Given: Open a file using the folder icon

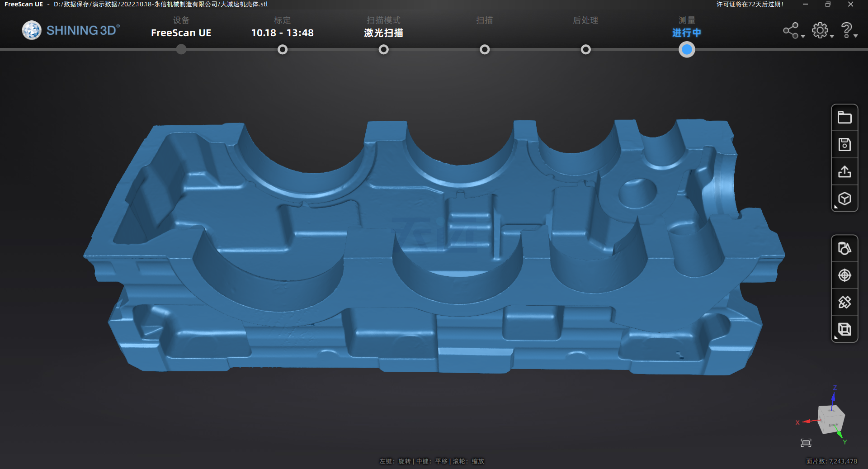Looking at the screenshot, I should tap(844, 118).
